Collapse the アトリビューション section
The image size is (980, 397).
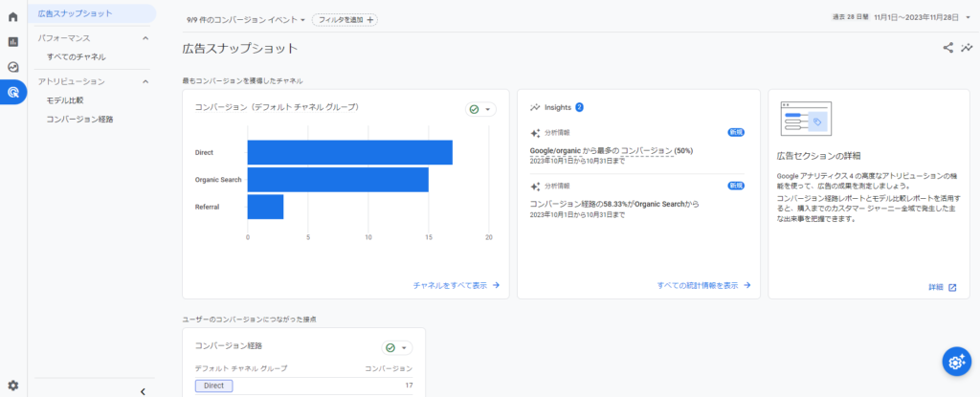click(145, 81)
